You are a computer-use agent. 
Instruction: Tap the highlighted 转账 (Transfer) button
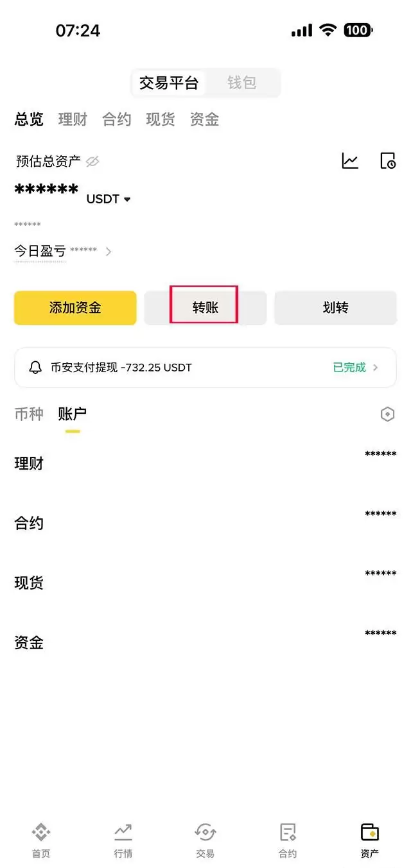click(205, 307)
